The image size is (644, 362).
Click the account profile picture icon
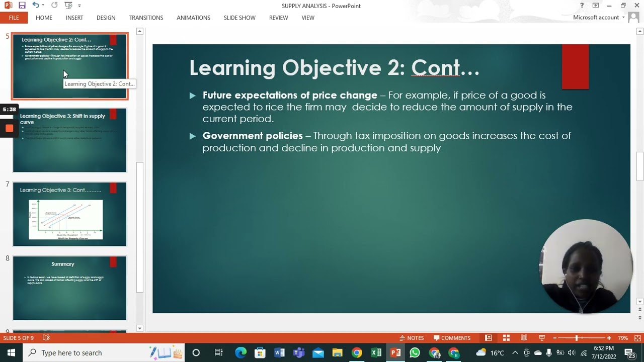coord(633,18)
